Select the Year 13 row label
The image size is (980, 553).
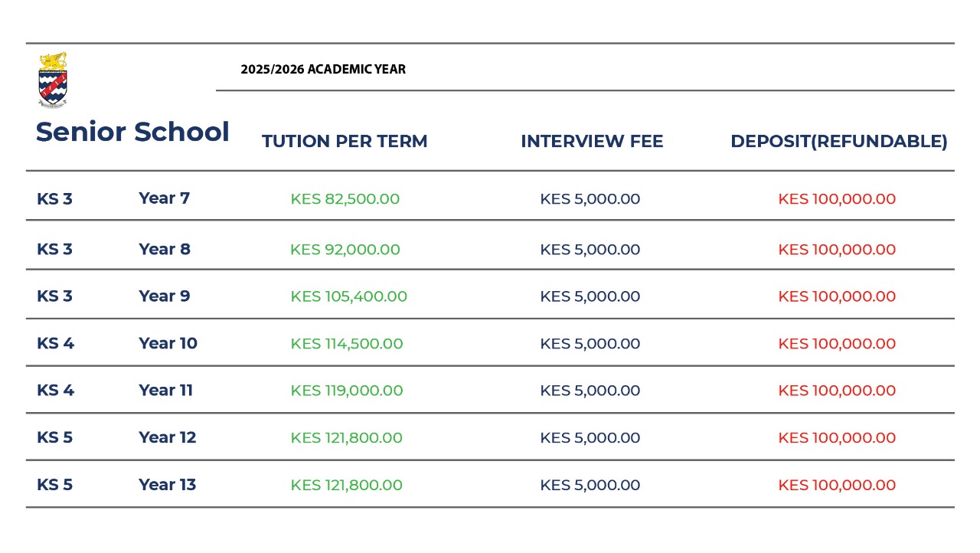[x=167, y=485]
